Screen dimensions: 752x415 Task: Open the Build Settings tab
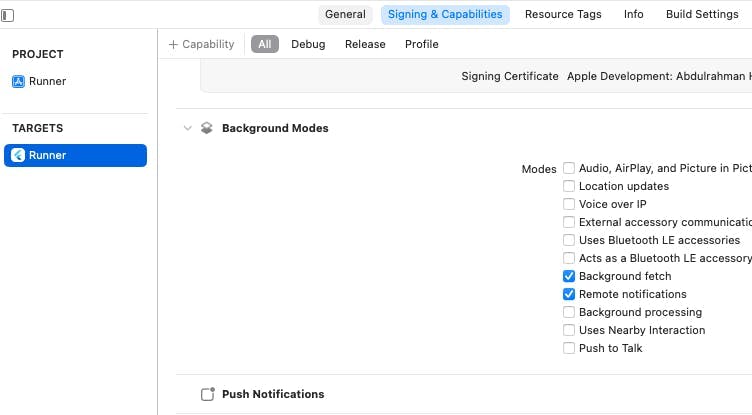point(702,15)
